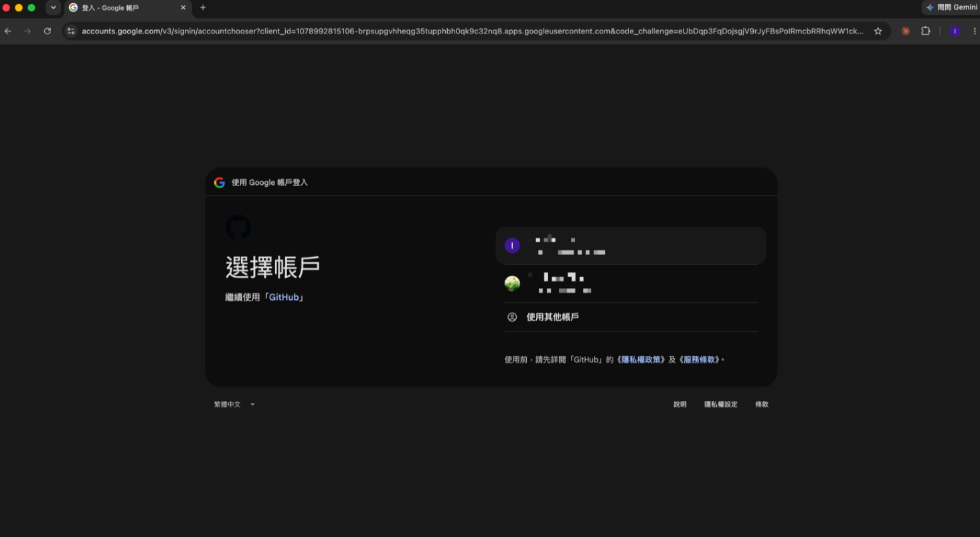Viewport: 980px width, 537px height.
Task: View site information icon in address bar
Action: point(71,31)
